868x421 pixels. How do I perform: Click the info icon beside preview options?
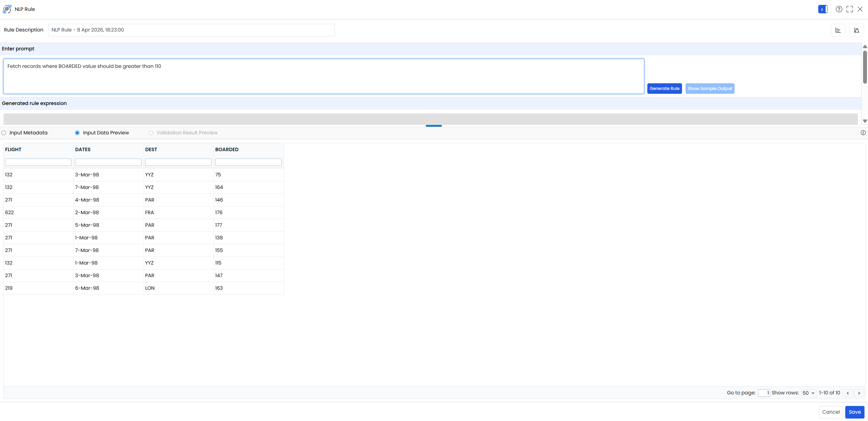tap(863, 133)
